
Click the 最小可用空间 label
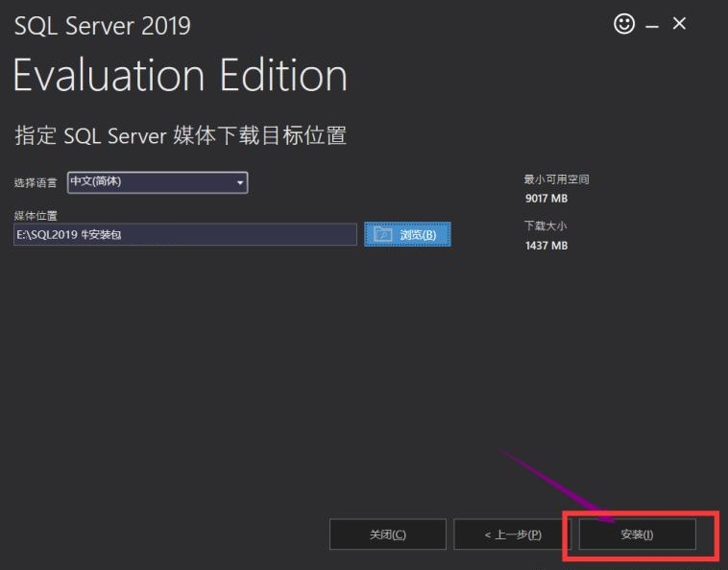point(556,179)
